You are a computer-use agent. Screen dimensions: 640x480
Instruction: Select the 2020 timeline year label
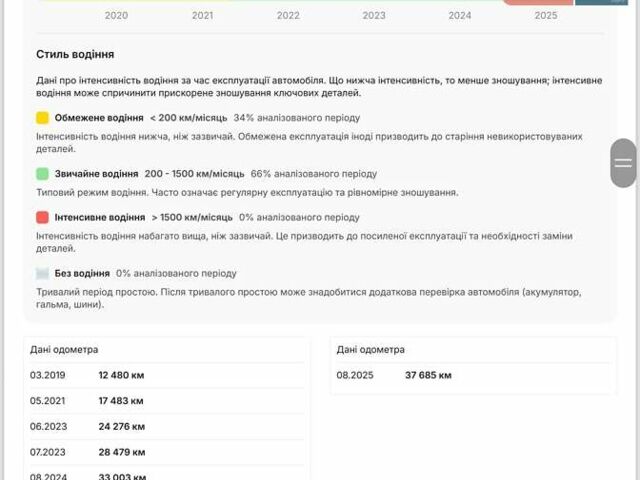click(x=116, y=16)
